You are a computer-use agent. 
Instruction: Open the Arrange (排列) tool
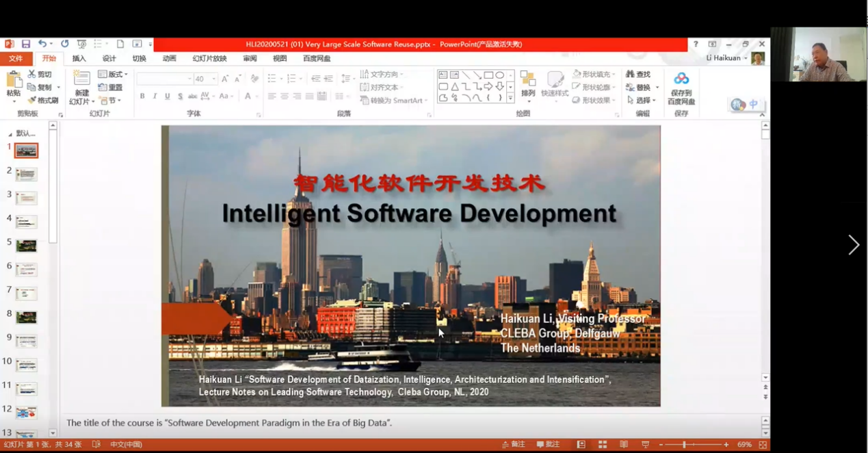[528, 83]
